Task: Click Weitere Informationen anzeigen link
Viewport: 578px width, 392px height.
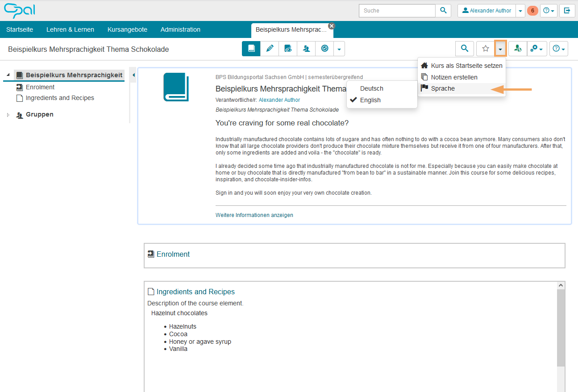Action: pyautogui.click(x=254, y=215)
